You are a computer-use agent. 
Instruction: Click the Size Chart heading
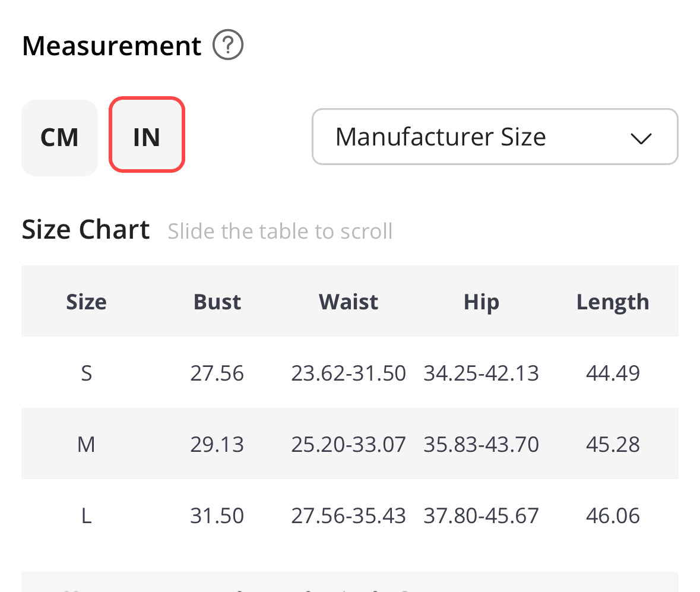click(85, 230)
